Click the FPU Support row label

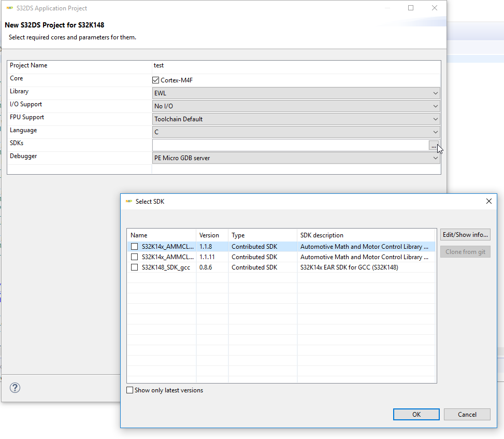(27, 117)
